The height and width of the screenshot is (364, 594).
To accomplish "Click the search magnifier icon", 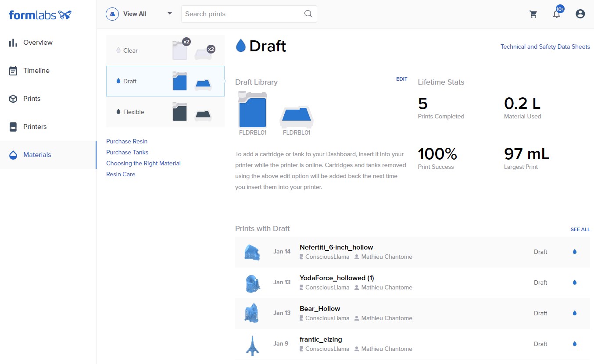I will (x=308, y=14).
